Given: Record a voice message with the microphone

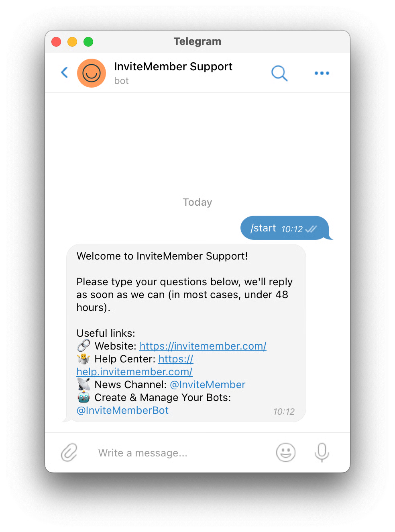Looking at the screenshot, I should (x=322, y=452).
